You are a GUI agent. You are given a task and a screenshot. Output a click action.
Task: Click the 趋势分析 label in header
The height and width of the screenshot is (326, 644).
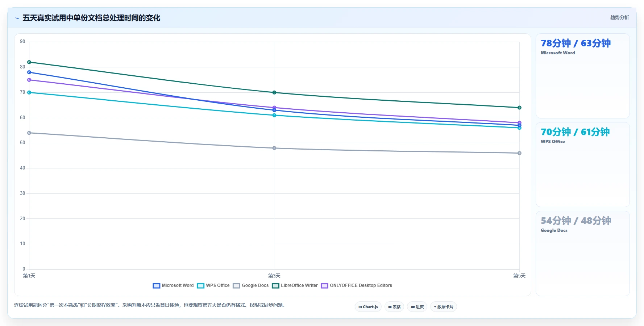[619, 17]
